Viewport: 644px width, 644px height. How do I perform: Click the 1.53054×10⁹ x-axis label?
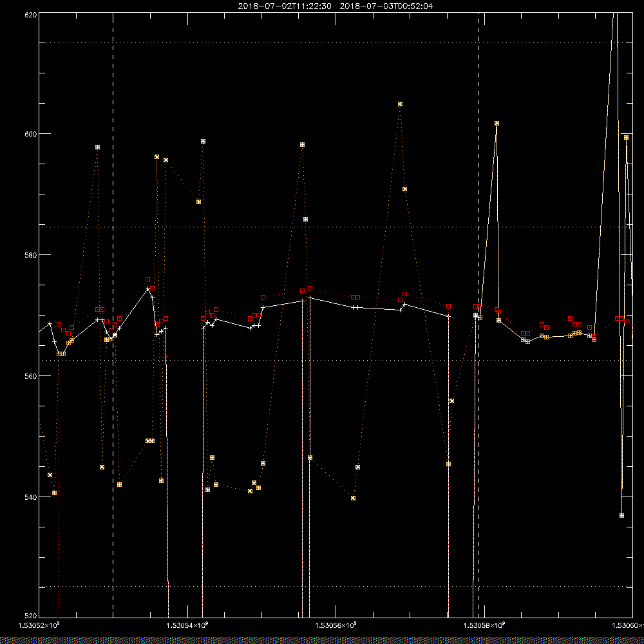[187, 625]
